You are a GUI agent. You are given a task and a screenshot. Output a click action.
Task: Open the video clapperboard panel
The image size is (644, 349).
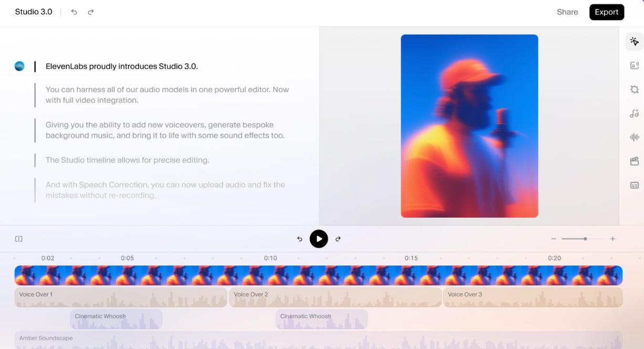(635, 161)
